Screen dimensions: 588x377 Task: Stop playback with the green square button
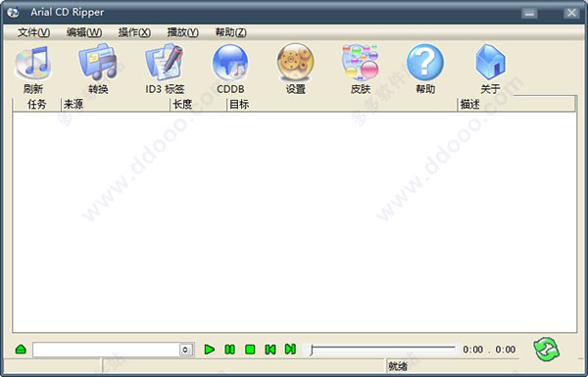coord(250,350)
